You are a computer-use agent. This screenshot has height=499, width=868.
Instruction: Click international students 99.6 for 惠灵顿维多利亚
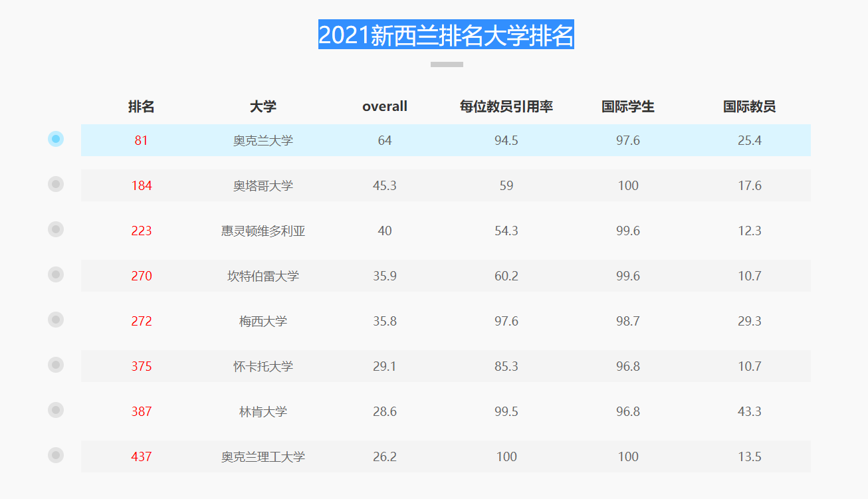[x=628, y=231]
